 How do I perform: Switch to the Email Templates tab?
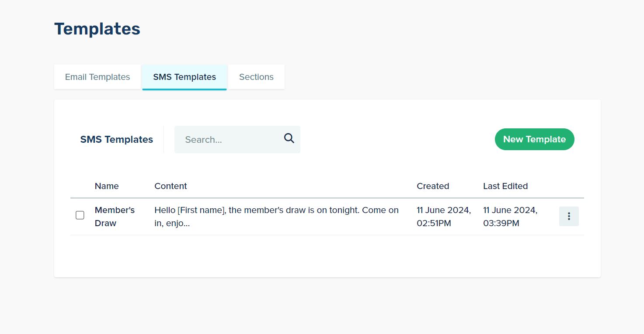coord(97,77)
